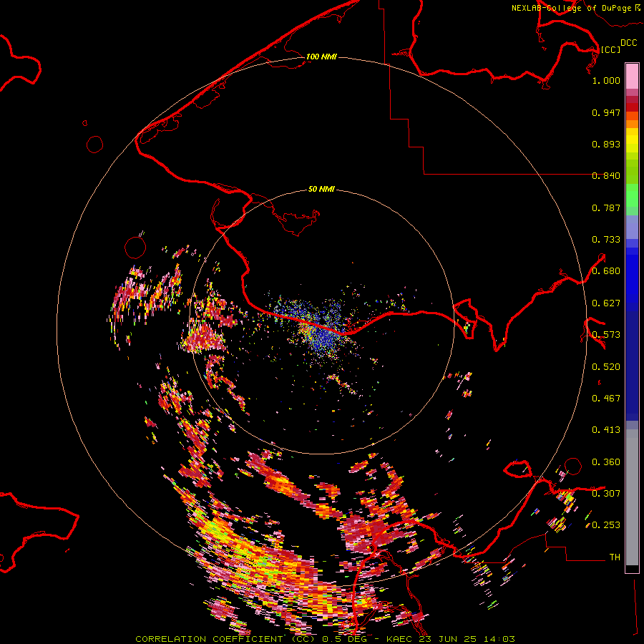
Task: Click the 100 NMI range ring label
Action: pyautogui.click(x=321, y=57)
